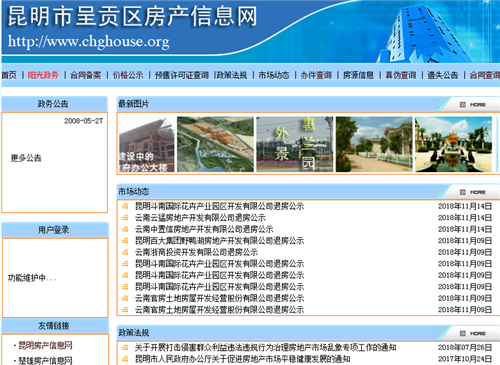Go to 房源信息 navigation item
This screenshot has height=365, width=500.
tap(359, 75)
